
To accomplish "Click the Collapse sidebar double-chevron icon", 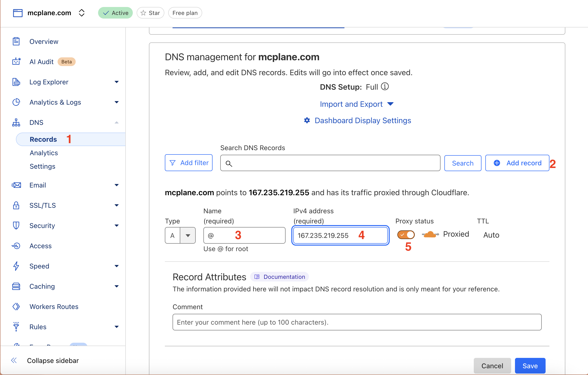I will [14, 360].
